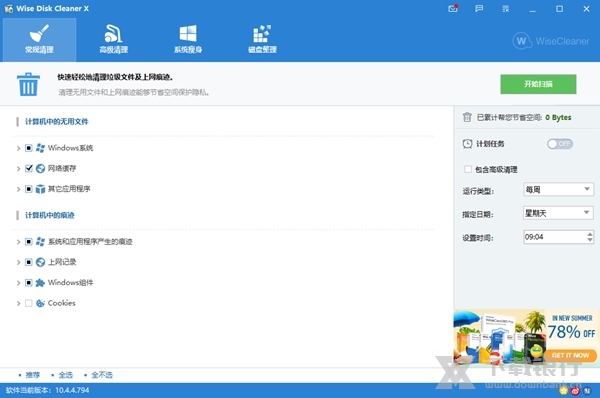Click the version text 10.4.4.794
This screenshot has height=398, width=600.
[72, 390]
